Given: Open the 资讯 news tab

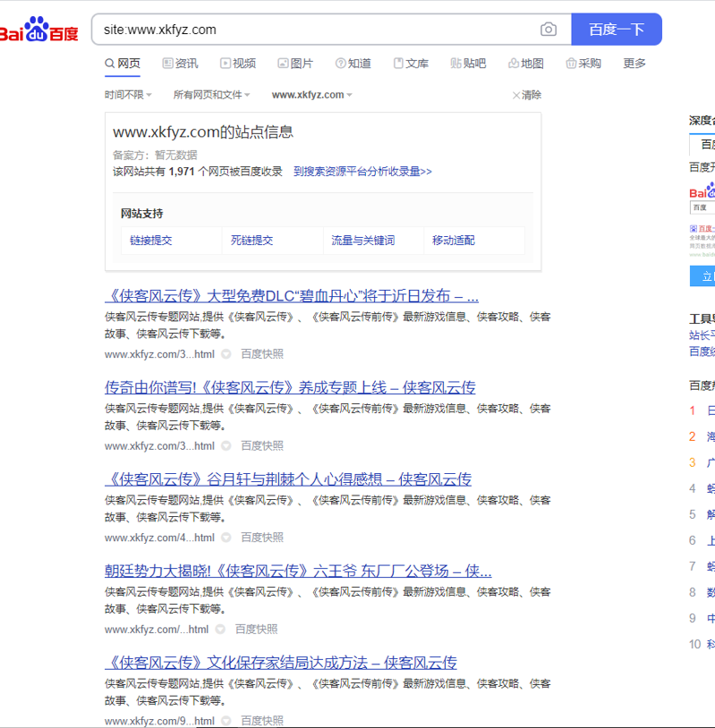Looking at the screenshot, I should (x=180, y=63).
